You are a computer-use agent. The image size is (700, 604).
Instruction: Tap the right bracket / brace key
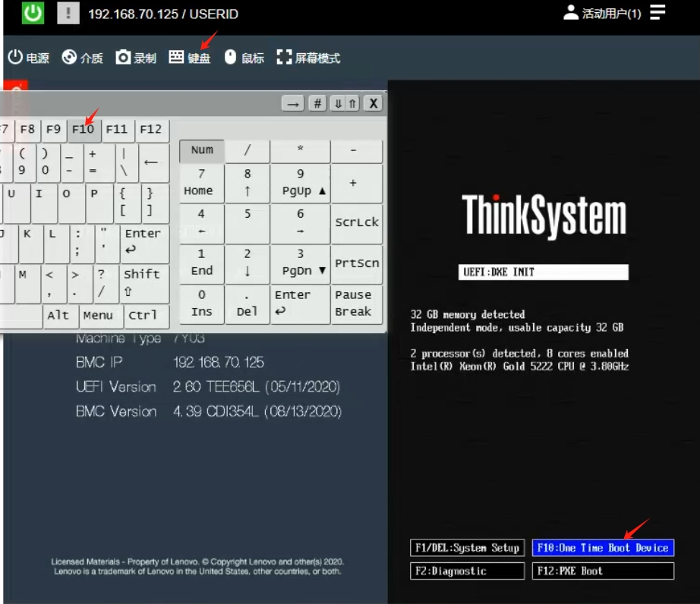coord(155,204)
